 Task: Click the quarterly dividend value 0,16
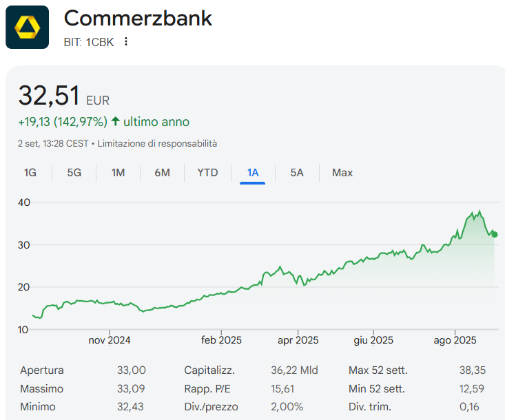(469, 407)
